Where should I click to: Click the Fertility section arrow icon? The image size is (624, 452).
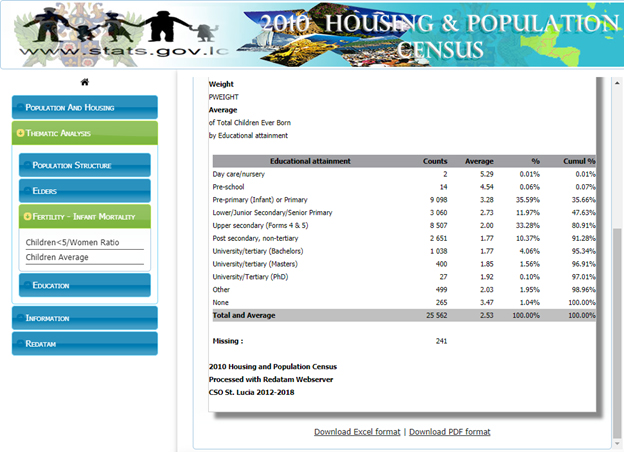[27, 216]
